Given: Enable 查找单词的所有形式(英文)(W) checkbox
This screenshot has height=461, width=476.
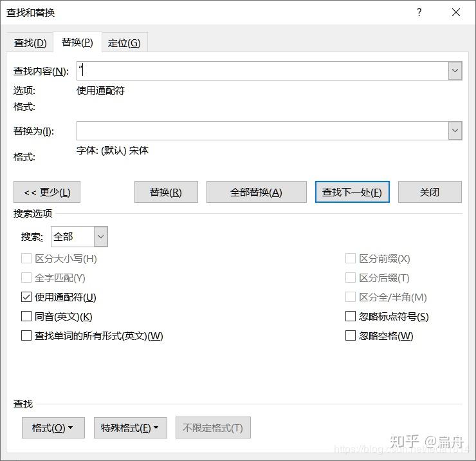Looking at the screenshot, I should point(26,336).
